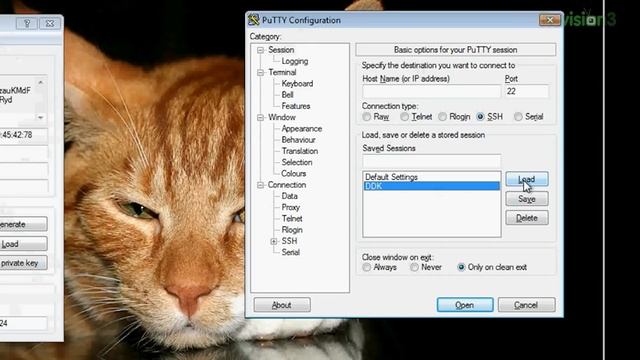Click the Cancel button
Screen dimensions: 640x360
[x=526, y=305]
